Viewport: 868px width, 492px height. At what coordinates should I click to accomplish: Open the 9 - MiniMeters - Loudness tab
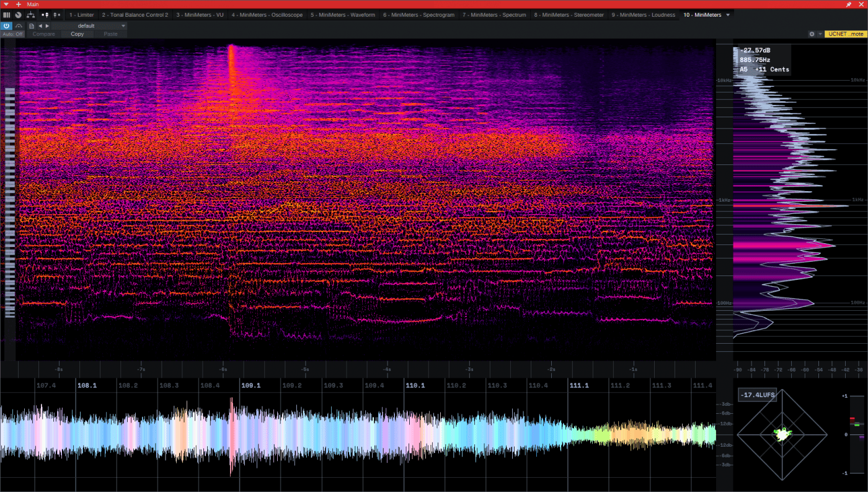click(x=643, y=15)
